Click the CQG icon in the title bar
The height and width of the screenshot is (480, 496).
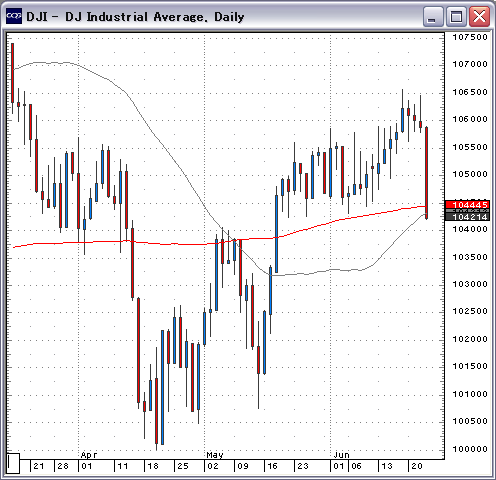pyautogui.click(x=14, y=16)
